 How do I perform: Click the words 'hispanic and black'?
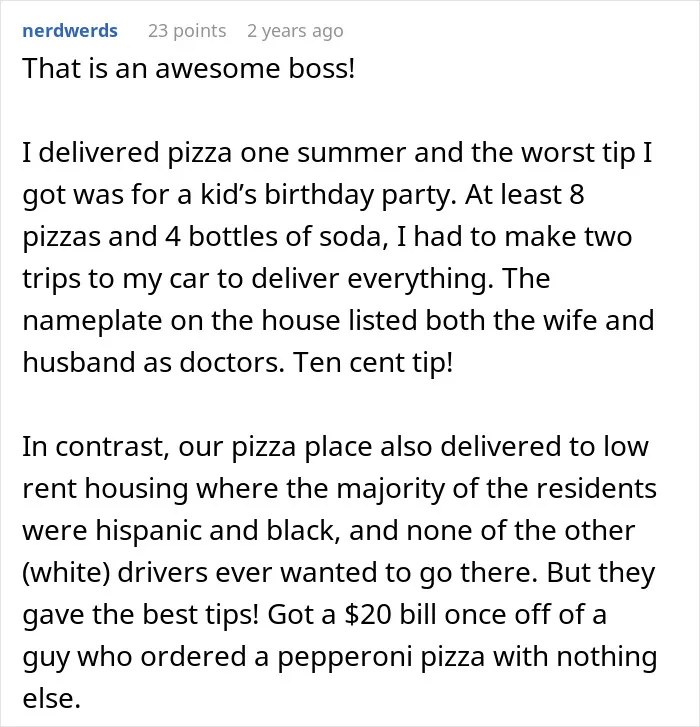(x=215, y=531)
